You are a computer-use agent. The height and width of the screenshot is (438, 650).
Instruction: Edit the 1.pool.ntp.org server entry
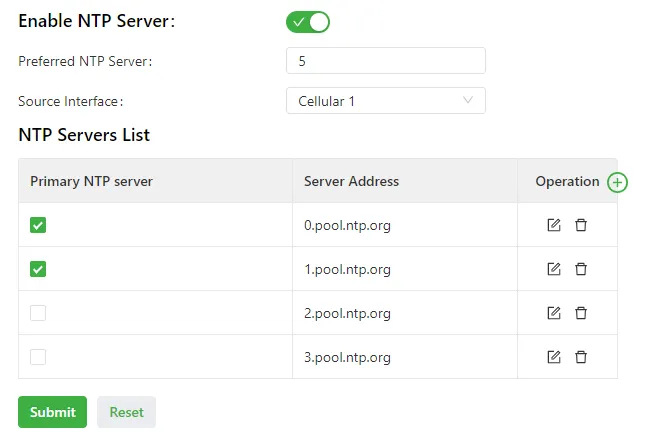pyautogui.click(x=554, y=269)
